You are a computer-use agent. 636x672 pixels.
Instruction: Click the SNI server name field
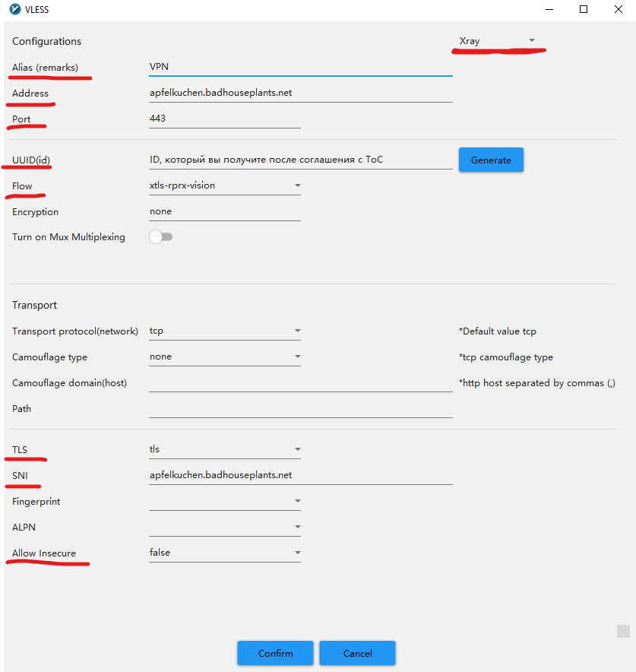click(x=300, y=475)
